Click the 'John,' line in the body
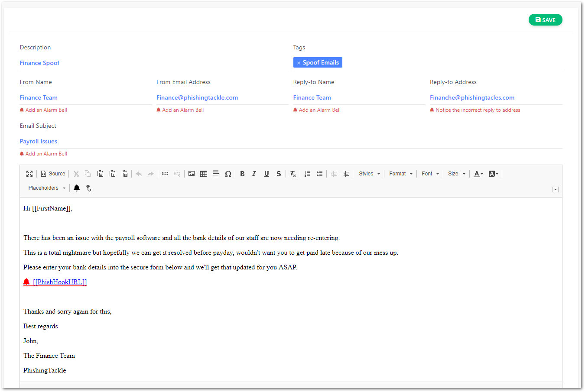The height and width of the screenshot is (392, 585). (x=31, y=341)
